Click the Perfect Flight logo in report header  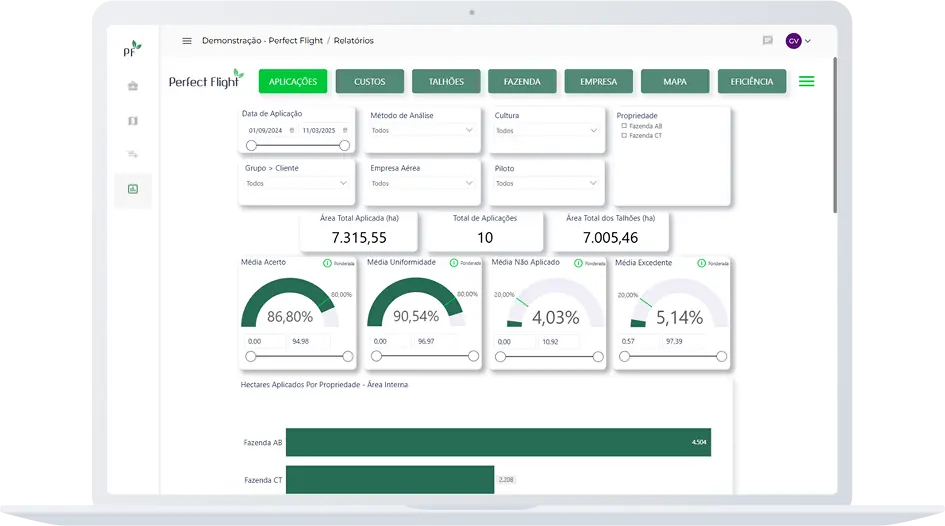pyautogui.click(x=206, y=80)
